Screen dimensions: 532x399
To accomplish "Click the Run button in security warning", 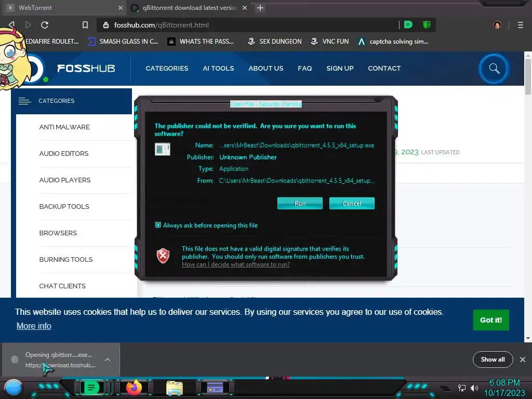I will 300,203.
